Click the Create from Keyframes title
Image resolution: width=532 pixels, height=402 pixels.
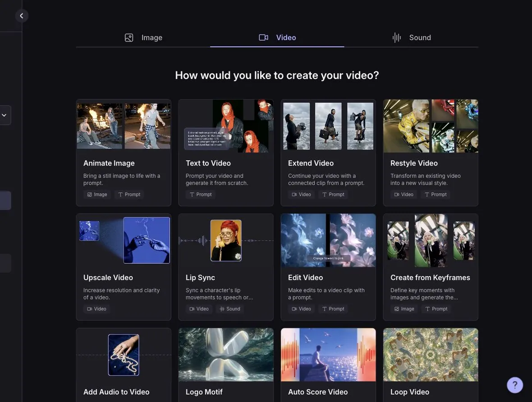pyautogui.click(x=430, y=278)
